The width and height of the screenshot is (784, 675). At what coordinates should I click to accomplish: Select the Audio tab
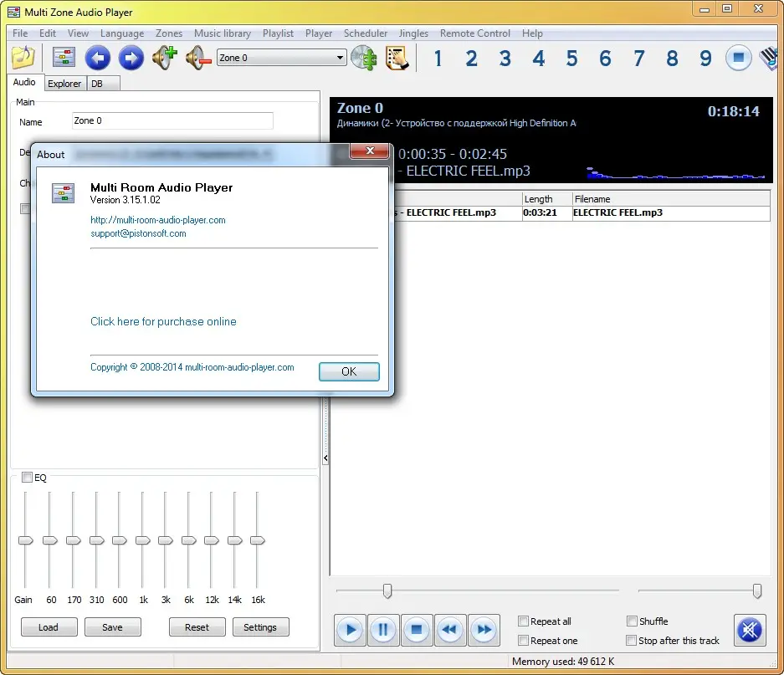(x=24, y=82)
